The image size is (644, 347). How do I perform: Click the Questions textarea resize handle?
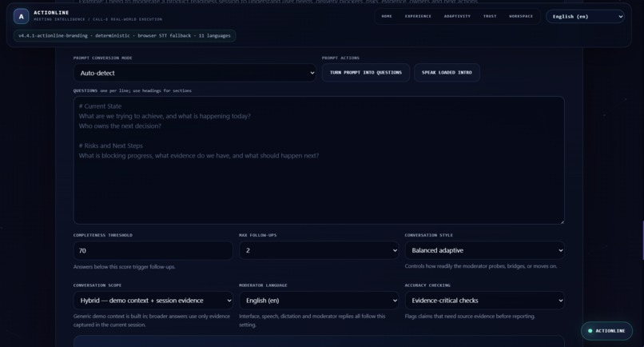pyautogui.click(x=562, y=221)
